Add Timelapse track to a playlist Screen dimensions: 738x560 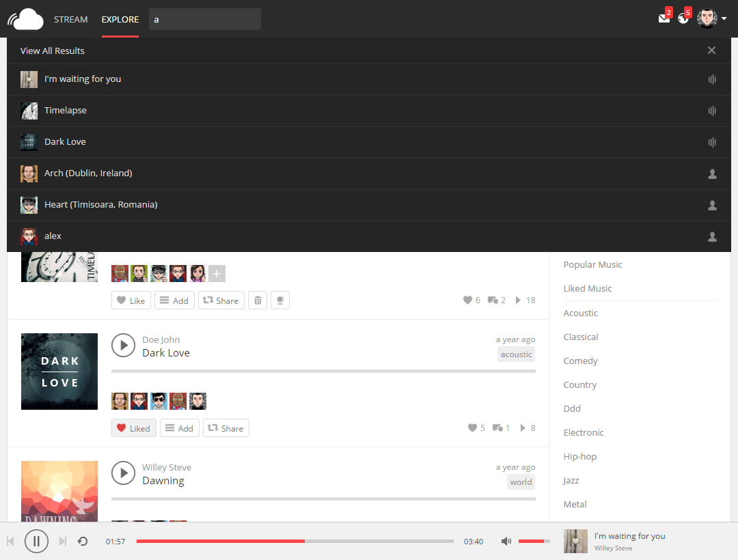(174, 300)
